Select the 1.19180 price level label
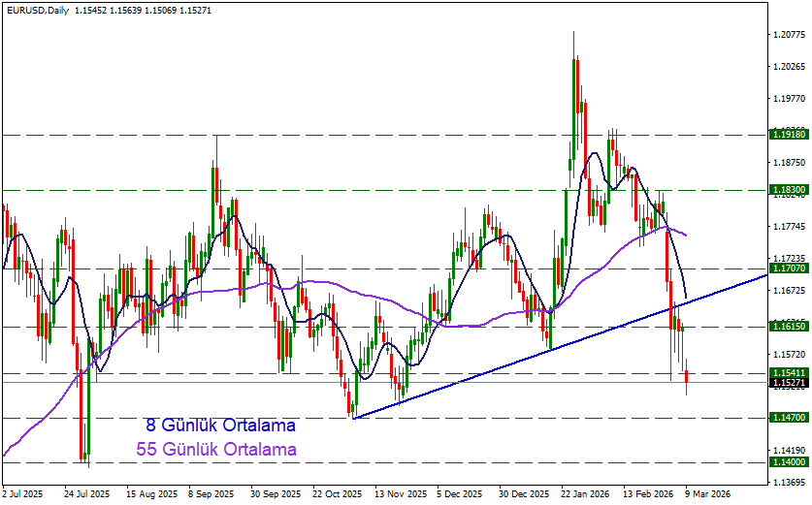This screenshot has width=812, height=505. (787, 135)
